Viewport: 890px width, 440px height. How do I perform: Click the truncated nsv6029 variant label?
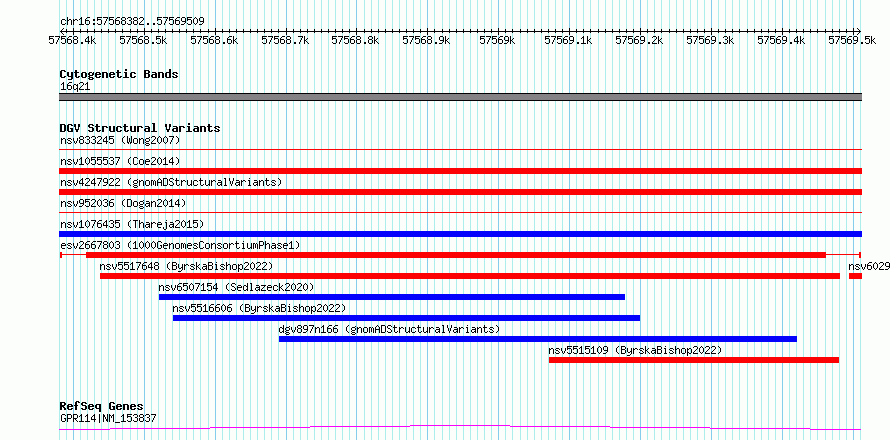click(869, 266)
